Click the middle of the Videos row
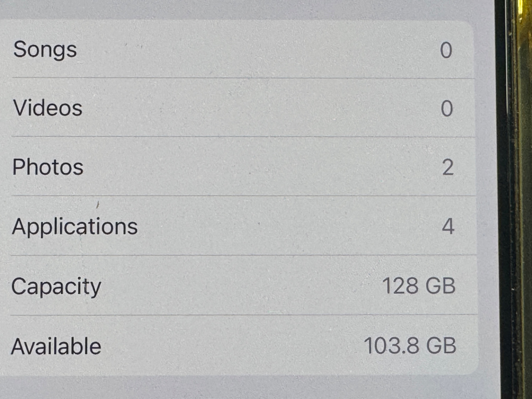 pyautogui.click(x=238, y=107)
